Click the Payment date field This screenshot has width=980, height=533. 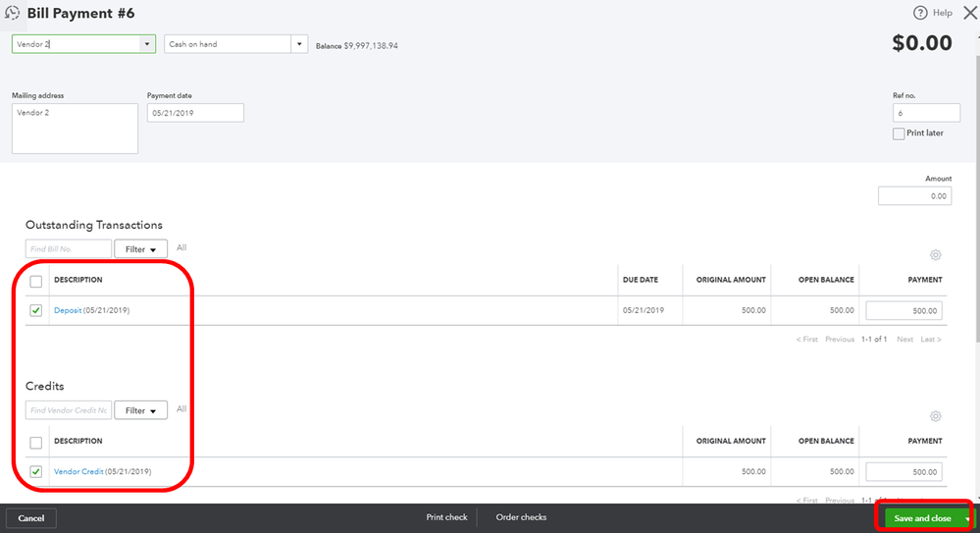point(195,113)
